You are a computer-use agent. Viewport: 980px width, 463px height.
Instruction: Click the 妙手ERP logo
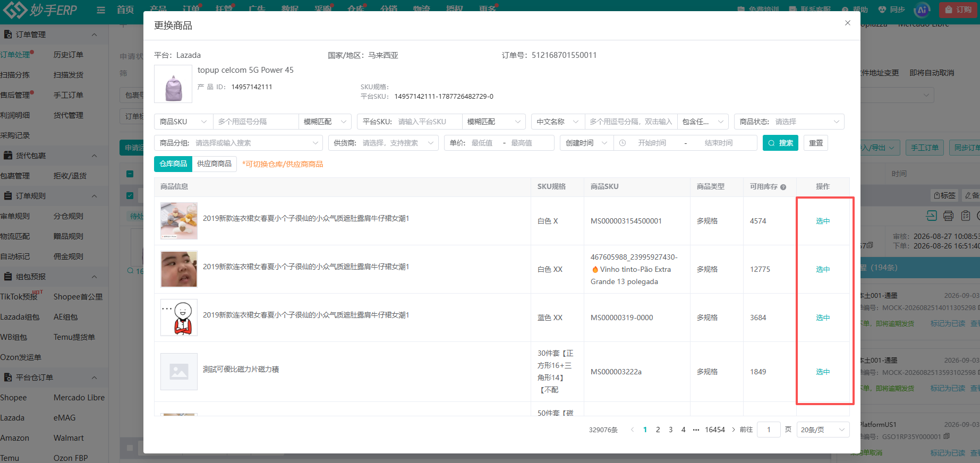click(x=40, y=10)
